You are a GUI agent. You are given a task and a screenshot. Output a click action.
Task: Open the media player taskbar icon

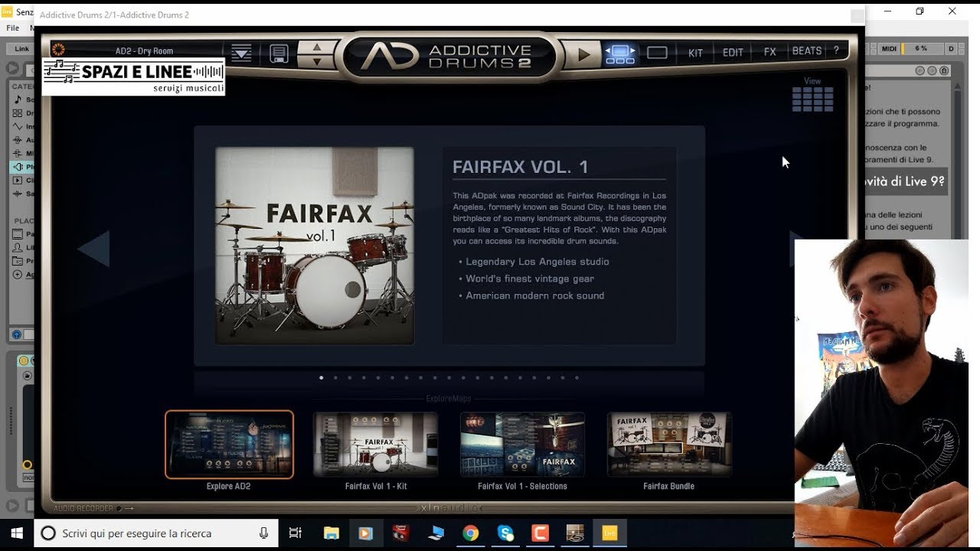(x=366, y=533)
